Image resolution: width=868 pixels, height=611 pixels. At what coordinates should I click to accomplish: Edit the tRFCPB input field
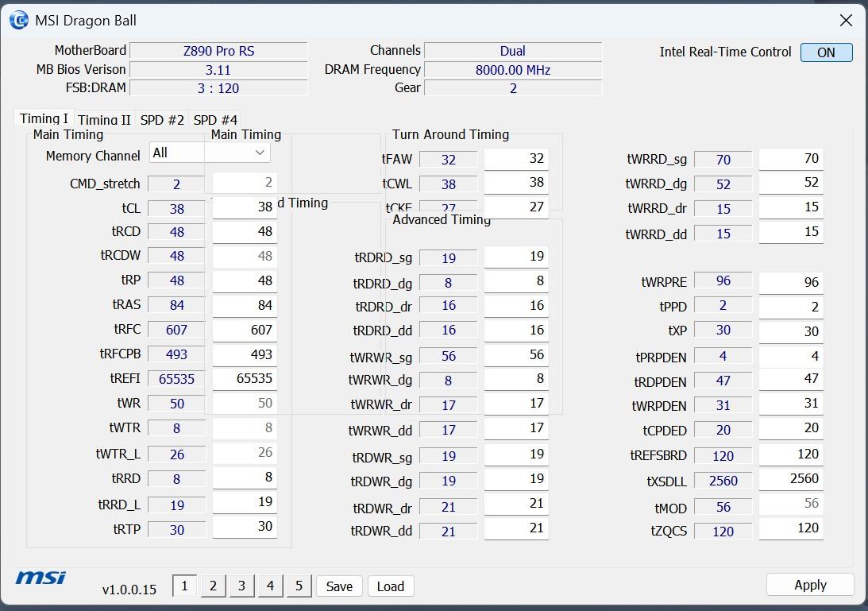pos(245,354)
